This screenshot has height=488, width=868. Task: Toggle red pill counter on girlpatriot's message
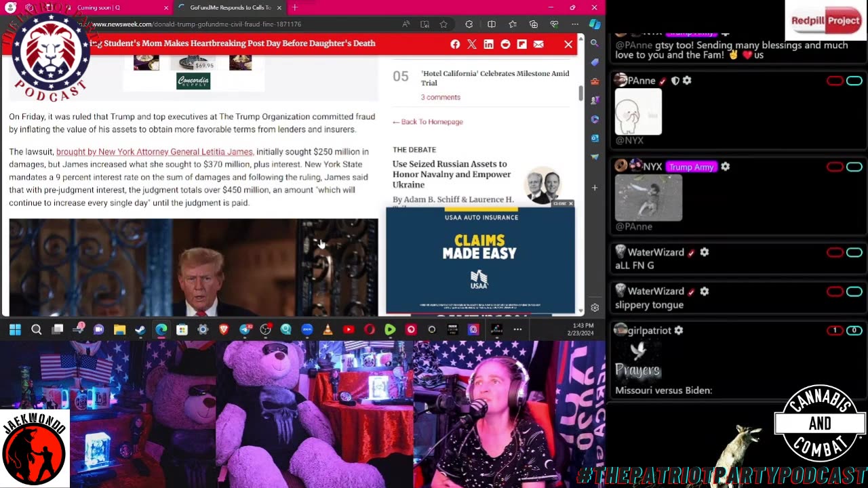[x=835, y=331]
